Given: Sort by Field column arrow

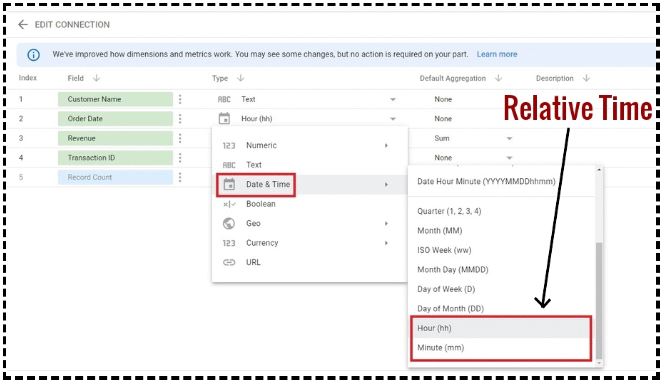Looking at the screenshot, I should click(x=96, y=78).
